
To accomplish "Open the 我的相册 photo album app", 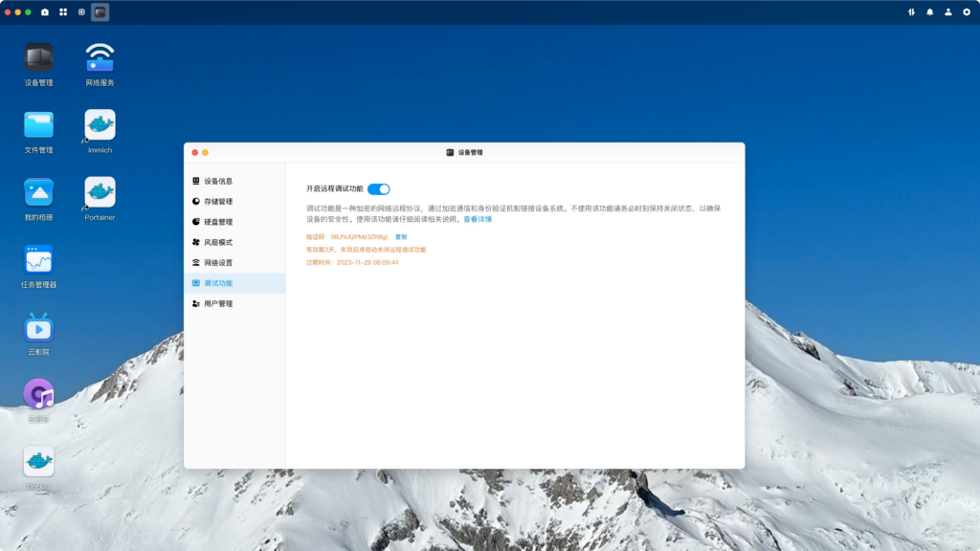I will tap(38, 192).
